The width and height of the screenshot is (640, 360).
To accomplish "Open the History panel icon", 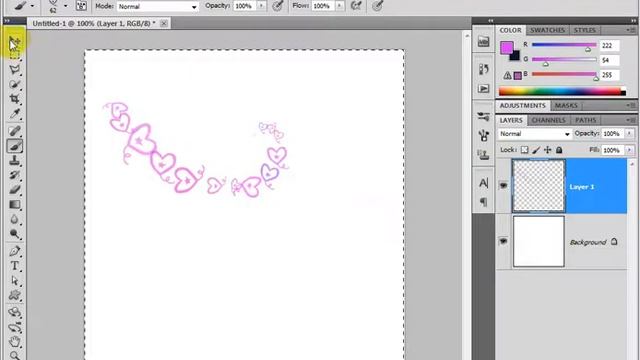I will [484, 69].
